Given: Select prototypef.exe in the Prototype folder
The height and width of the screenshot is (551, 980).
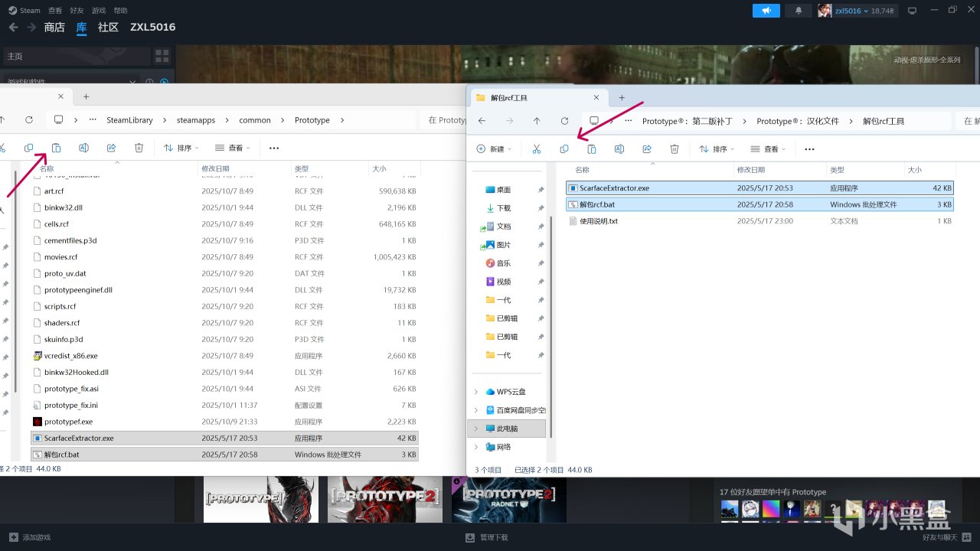Looking at the screenshot, I should point(225,422).
